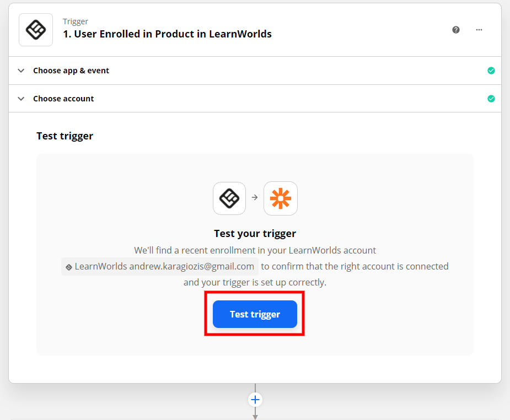
Task: Select the Choose account section header
Action: 63,99
